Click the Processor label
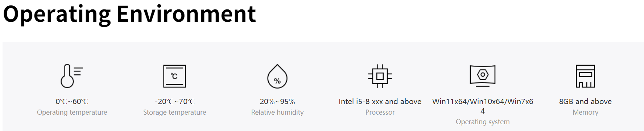 click(380, 112)
